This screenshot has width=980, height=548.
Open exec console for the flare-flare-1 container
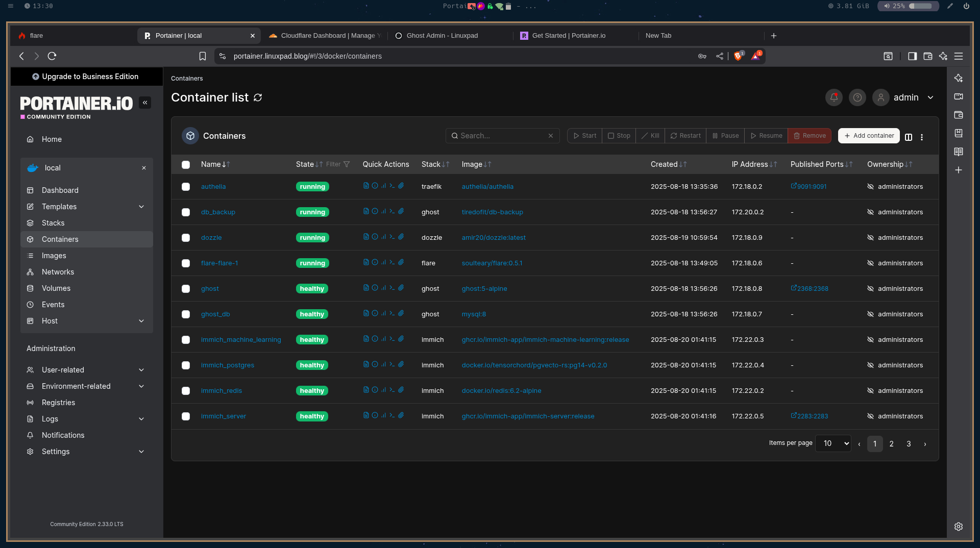[x=392, y=262]
